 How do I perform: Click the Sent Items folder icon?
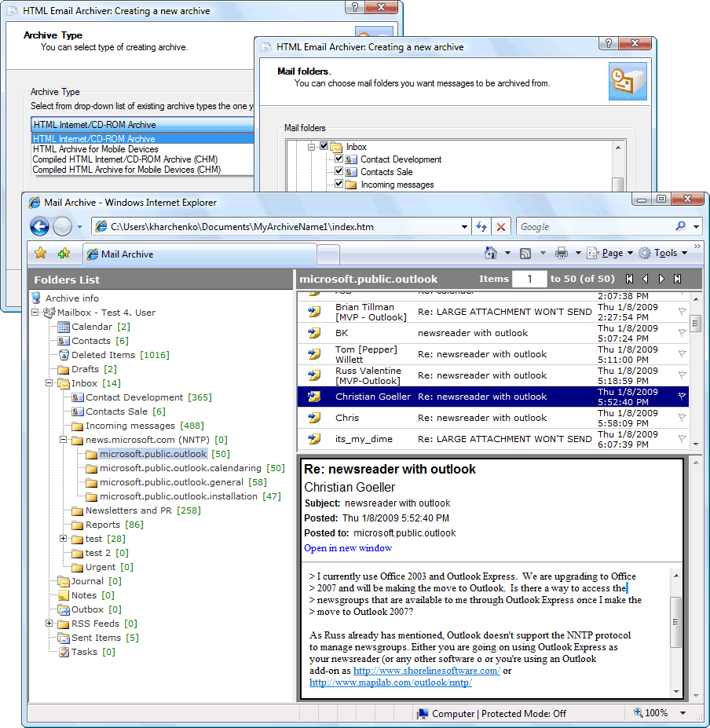coord(63,638)
